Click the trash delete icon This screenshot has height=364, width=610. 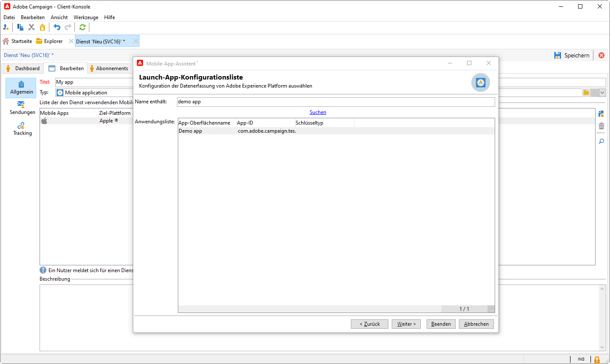pos(601,126)
